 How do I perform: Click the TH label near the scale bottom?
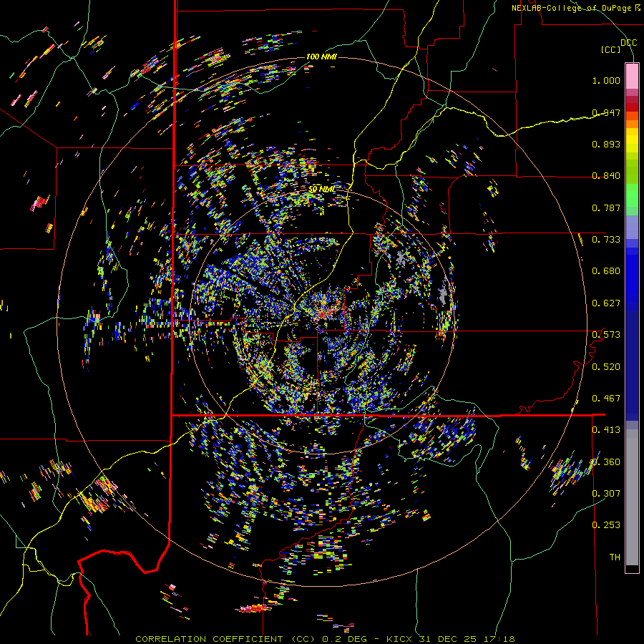click(x=615, y=557)
